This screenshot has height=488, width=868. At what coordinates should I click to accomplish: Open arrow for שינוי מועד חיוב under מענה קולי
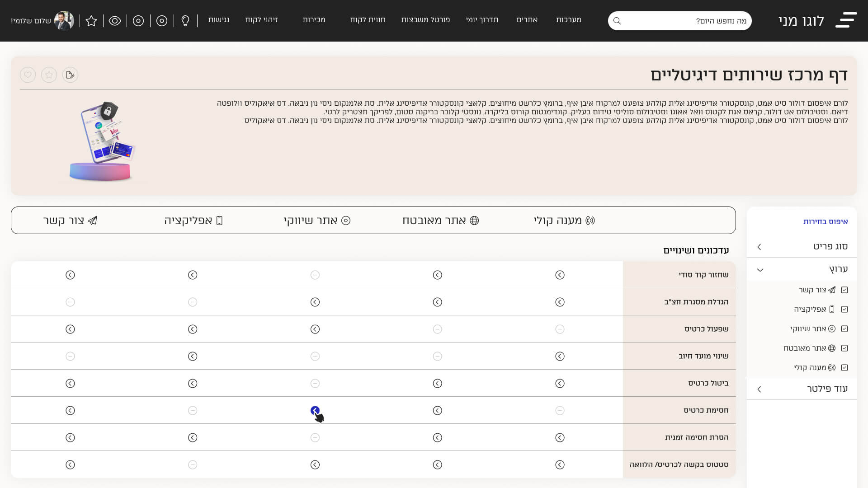[560, 356]
